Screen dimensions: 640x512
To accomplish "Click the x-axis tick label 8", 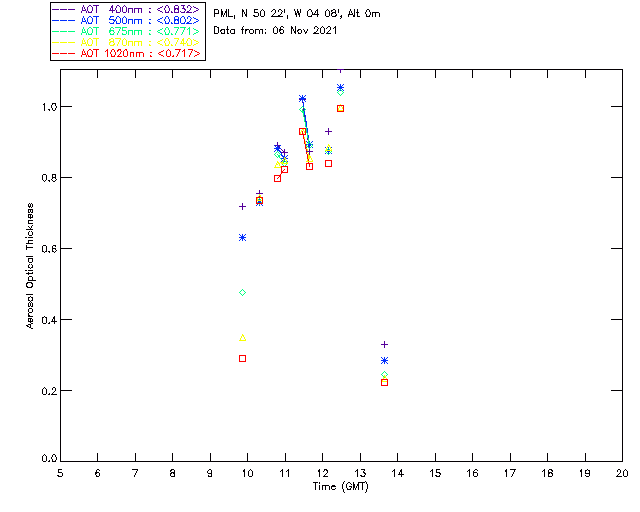I will [x=173, y=473].
